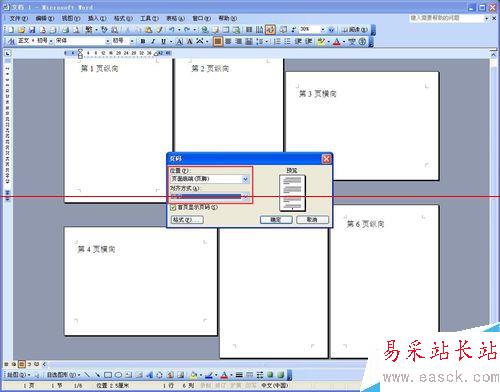This screenshot has width=500, height=392.
Task: Click the Format Painter brush icon
Action: point(160,30)
